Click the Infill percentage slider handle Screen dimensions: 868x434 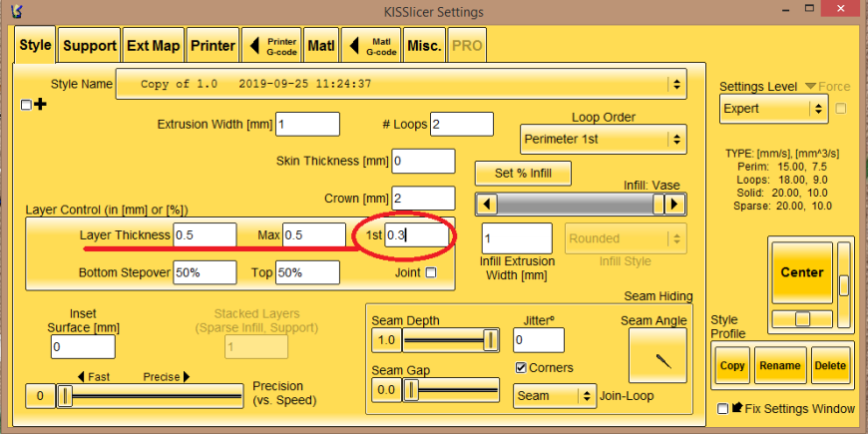(x=657, y=205)
